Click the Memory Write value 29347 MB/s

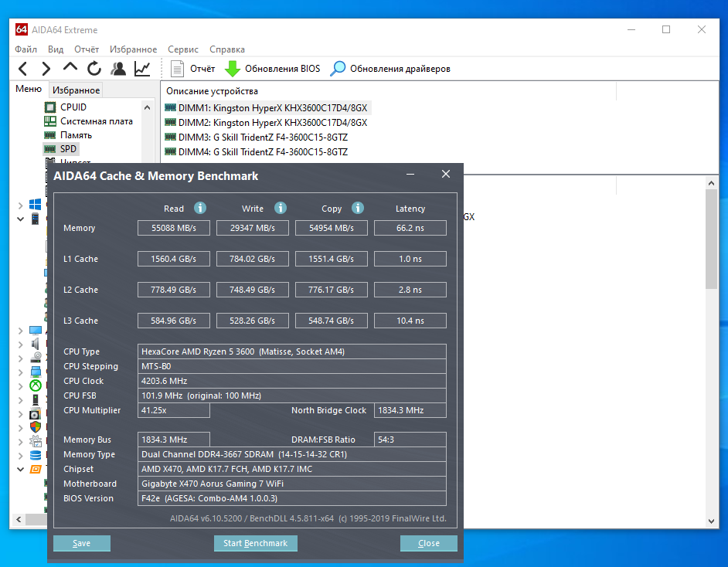coord(253,228)
